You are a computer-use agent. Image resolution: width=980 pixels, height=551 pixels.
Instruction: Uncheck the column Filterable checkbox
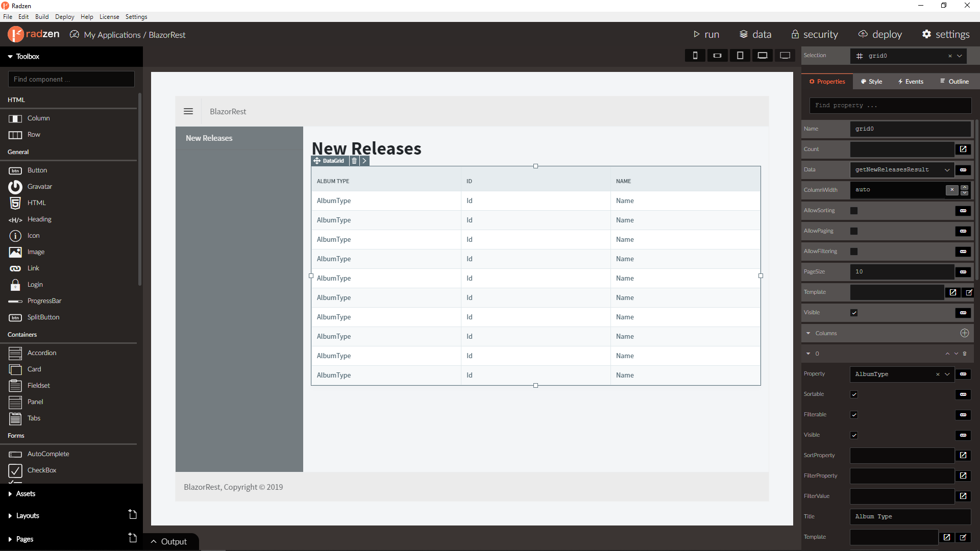pos(854,415)
